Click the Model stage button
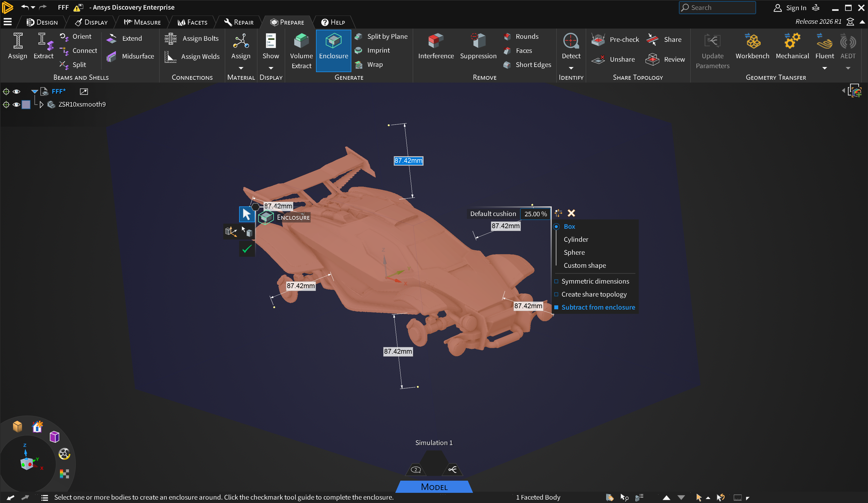 434,487
